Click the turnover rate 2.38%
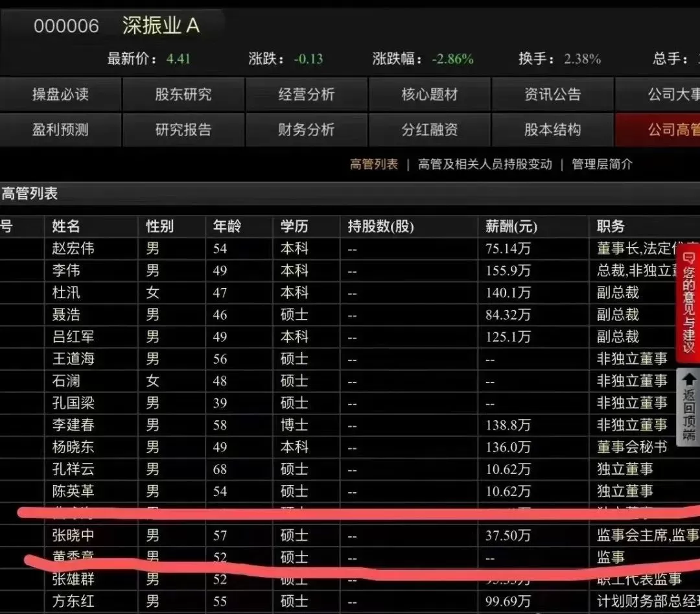 click(x=582, y=58)
